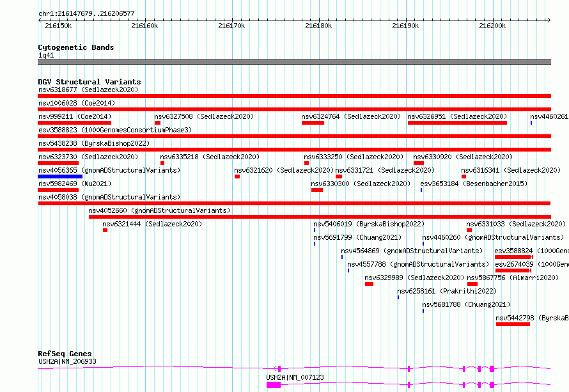The height and width of the screenshot is (392, 569).
Task: Open nsv4564869 gnomAD variant label
Action: pos(412,251)
